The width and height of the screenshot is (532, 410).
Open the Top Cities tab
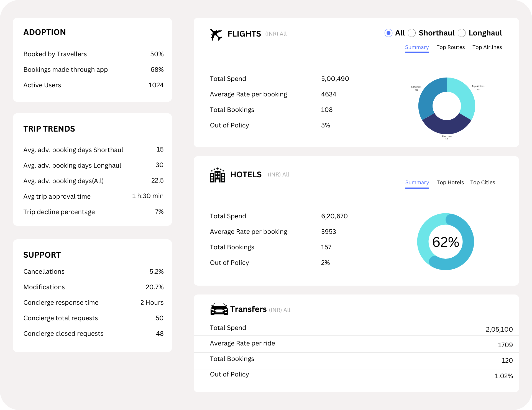click(482, 183)
